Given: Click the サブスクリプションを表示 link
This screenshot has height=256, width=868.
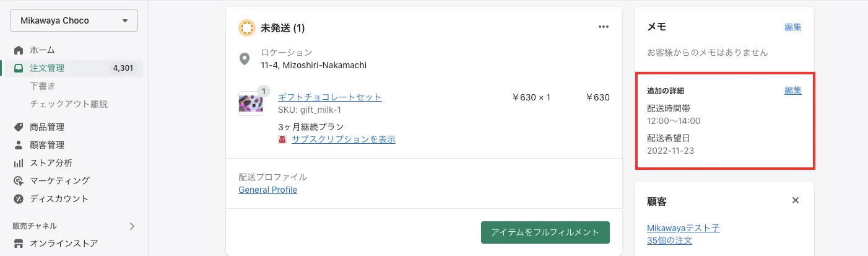Looking at the screenshot, I should point(344,139).
